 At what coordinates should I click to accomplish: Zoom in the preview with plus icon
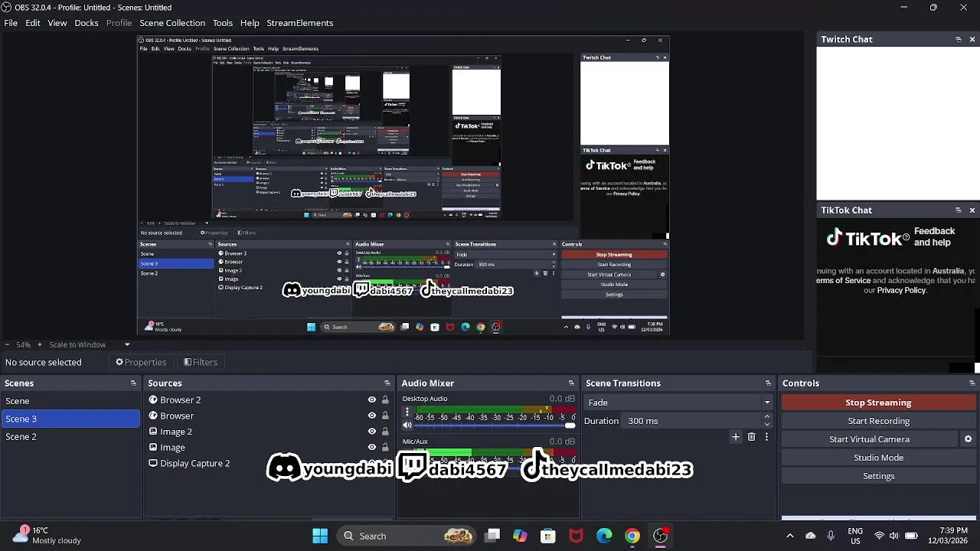point(41,344)
